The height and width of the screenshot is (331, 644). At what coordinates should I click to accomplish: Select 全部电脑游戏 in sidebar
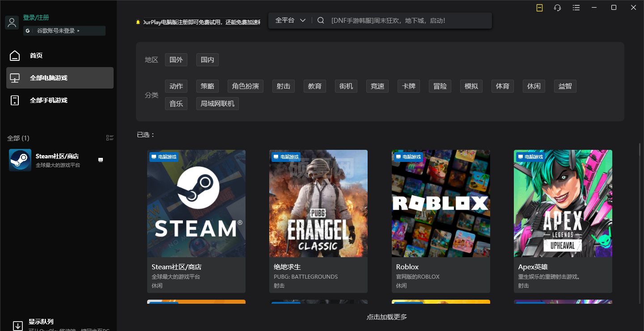click(60, 78)
